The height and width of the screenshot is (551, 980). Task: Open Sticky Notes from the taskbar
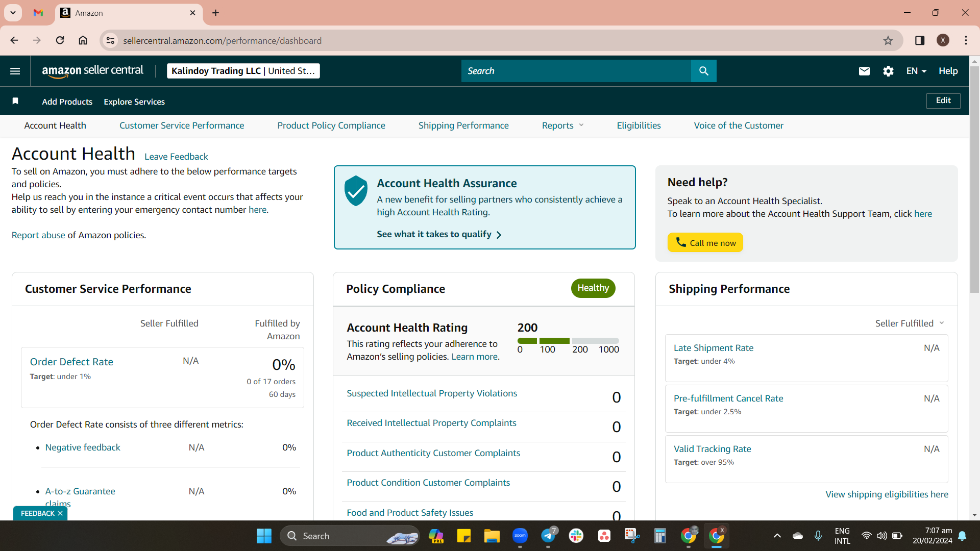tap(463, 536)
